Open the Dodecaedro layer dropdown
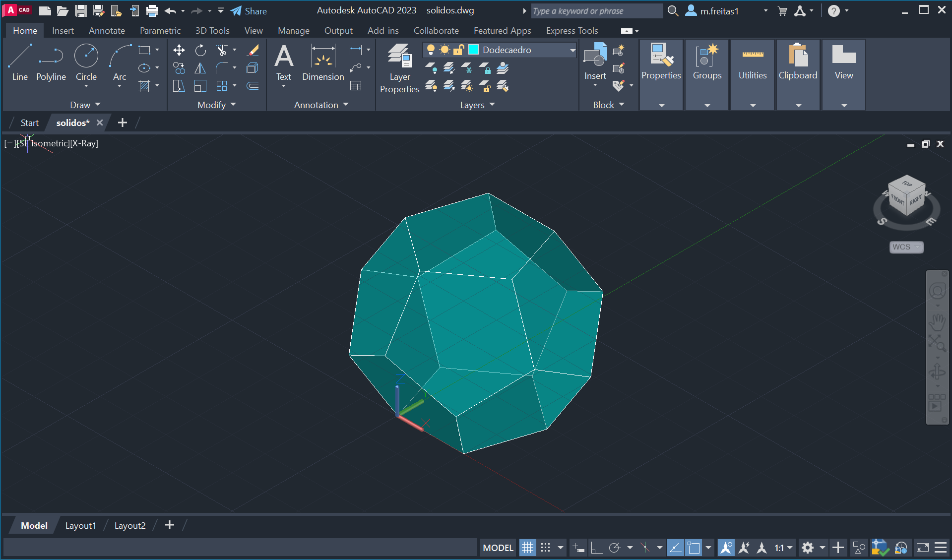This screenshot has width=952, height=560. [x=572, y=50]
